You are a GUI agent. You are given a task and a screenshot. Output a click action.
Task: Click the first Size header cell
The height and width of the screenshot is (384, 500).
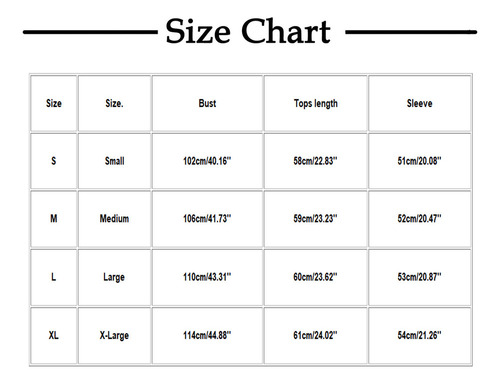(x=54, y=103)
